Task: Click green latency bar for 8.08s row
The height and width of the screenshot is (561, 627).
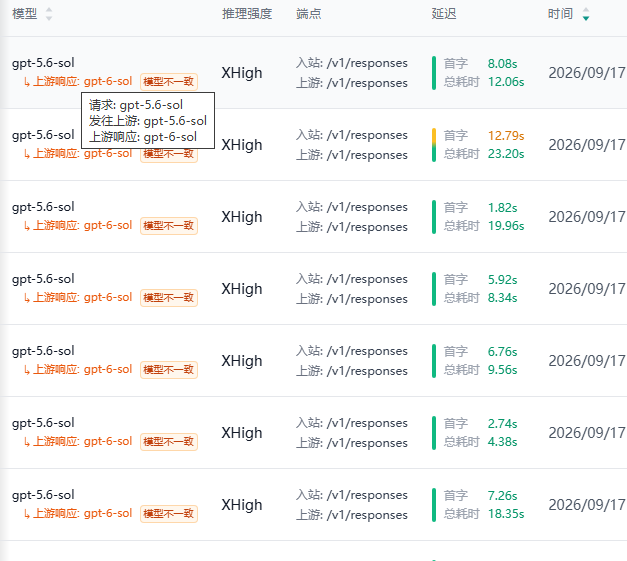Action: point(434,73)
